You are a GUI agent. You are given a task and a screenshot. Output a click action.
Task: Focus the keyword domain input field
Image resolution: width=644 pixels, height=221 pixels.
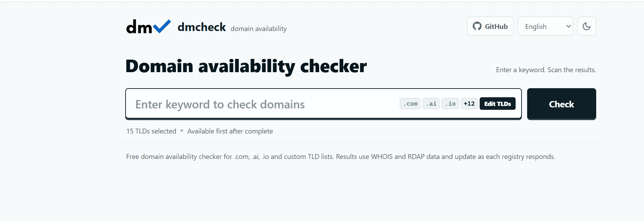(x=262, y=104)
